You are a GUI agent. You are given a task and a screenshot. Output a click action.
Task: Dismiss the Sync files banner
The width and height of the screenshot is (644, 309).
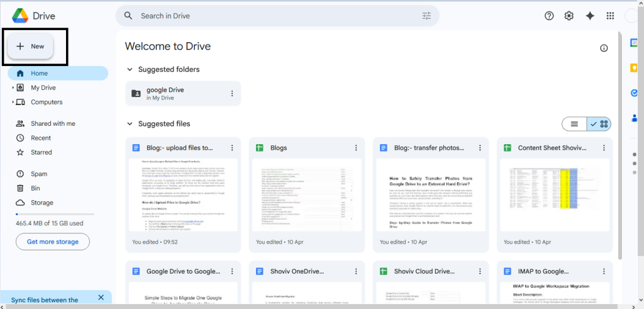101,297
